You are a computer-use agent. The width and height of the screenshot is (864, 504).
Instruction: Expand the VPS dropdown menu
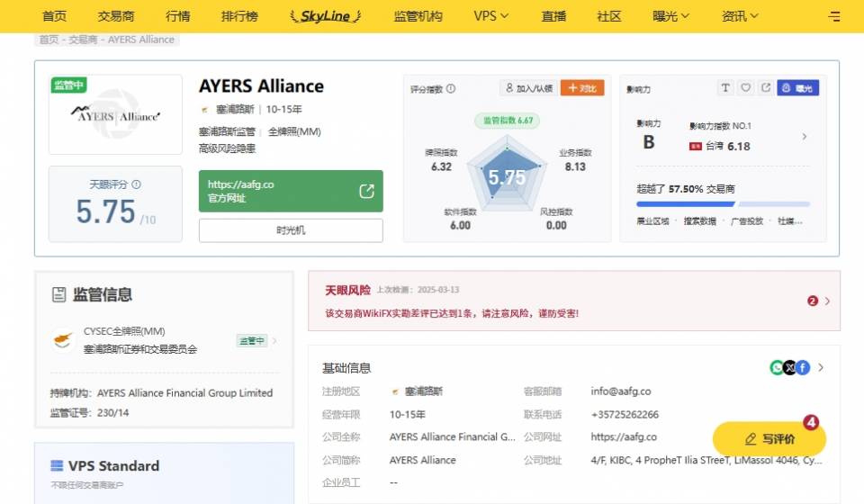click(491, 16)
